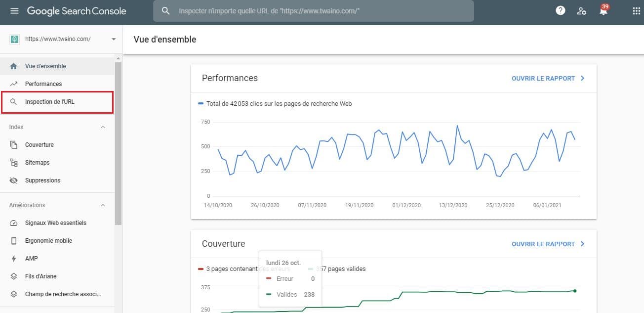Open Signaux Web essentiels

coord(57,223)
